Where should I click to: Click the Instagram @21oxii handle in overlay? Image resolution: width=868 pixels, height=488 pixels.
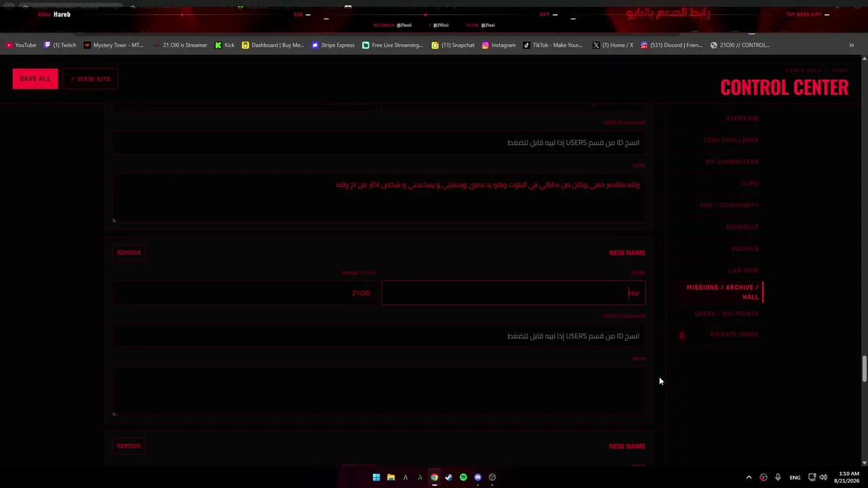tap(404, 25)
